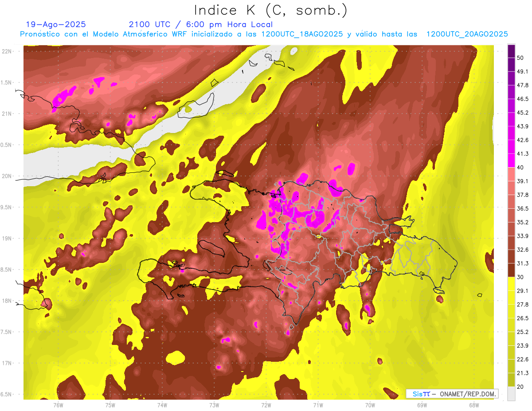The image size is (532, 411).
Task: Click the valid-until time '1200UTC_20AGO2025'
Action: point(467,34)
